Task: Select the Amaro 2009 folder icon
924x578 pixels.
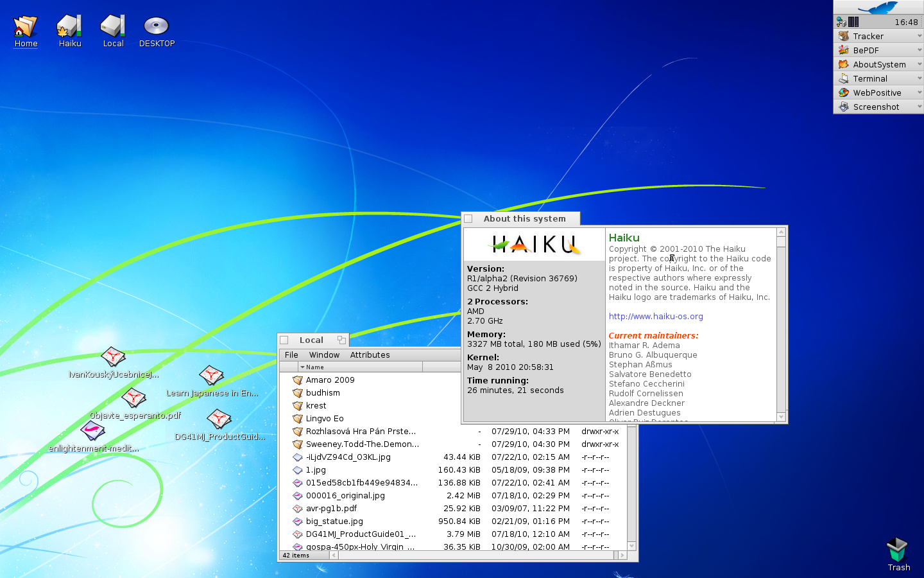Action: [x=298, y=380]
